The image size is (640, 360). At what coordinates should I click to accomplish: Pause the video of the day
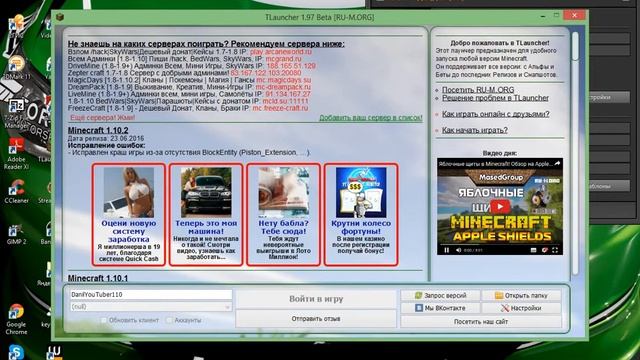click(447, 250)
